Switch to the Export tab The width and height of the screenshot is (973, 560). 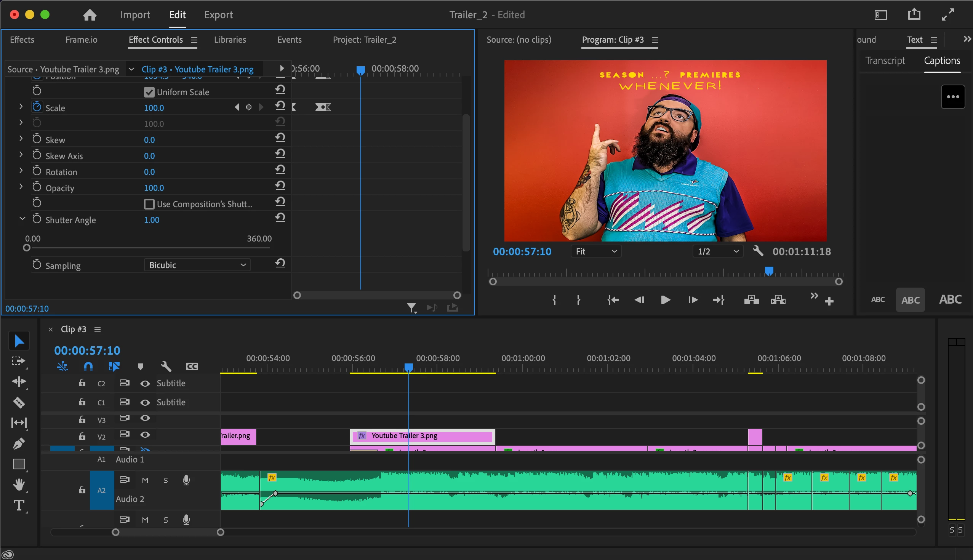[x=218, y=14]
